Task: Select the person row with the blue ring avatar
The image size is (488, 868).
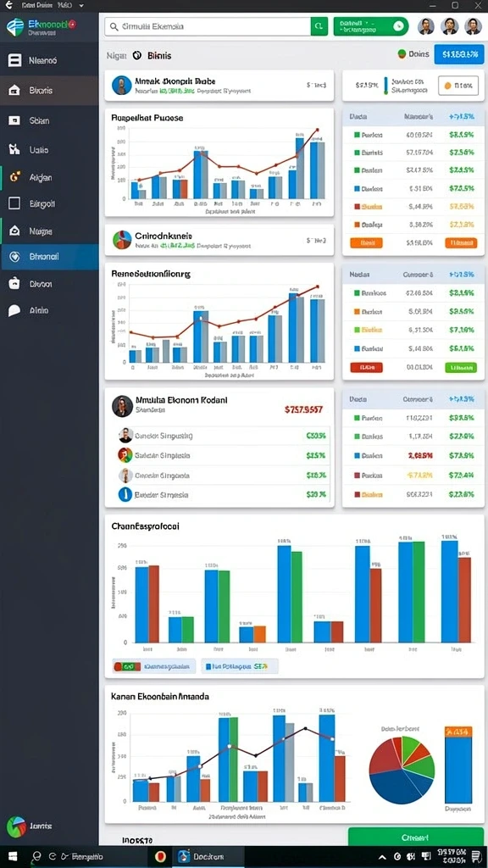Action: tap(224, 494)
